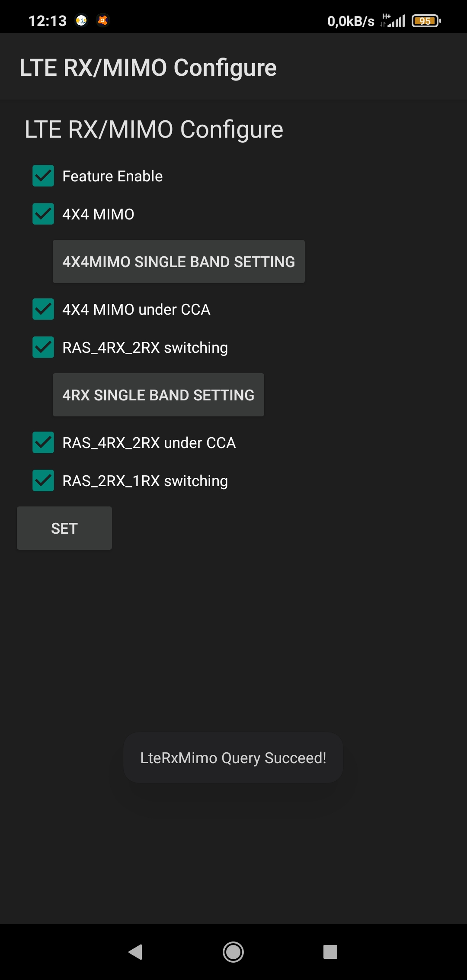467x980 pixels.
Task: Tap the battery indicator in status bar
Action: click(x=426, y=21)
